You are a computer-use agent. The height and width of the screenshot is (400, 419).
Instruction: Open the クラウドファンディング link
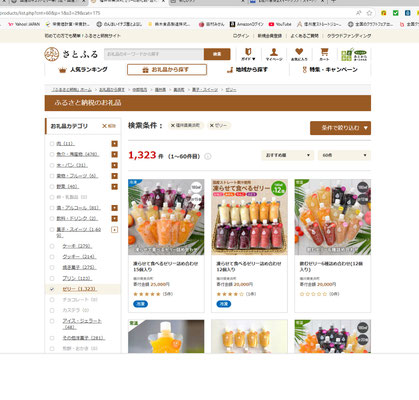tap(349, 36)
